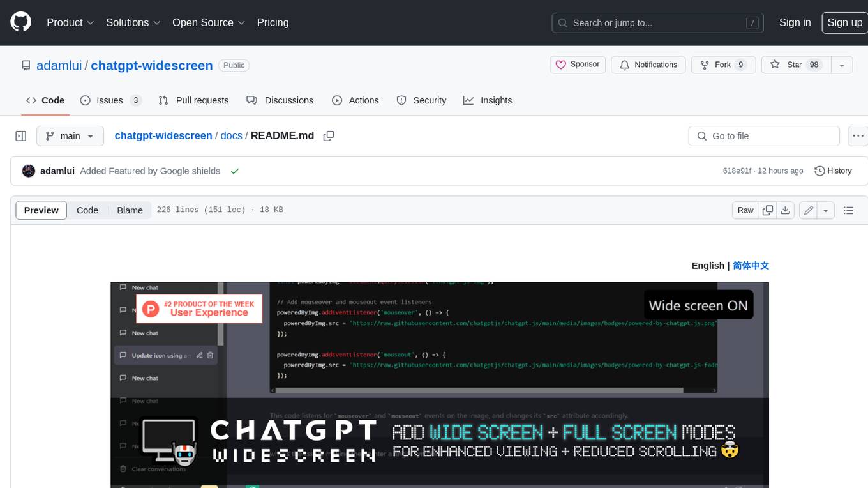868x488 pixels.
Task: Copy raw file contents
Action: pos(768,210)
